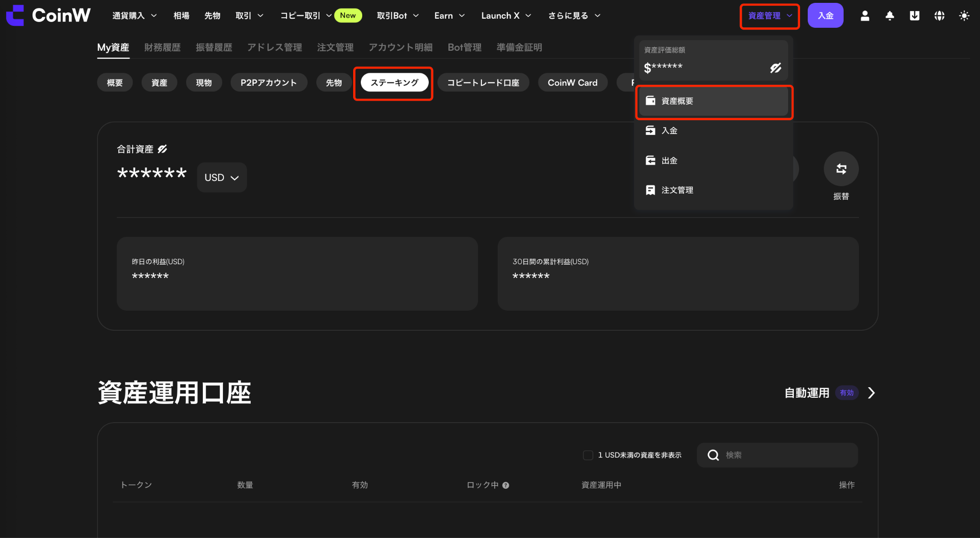Image resolution: width=980 pixels, height=538 pixels.
Task: Open the notifications bell
Action: tap(890, 16)
